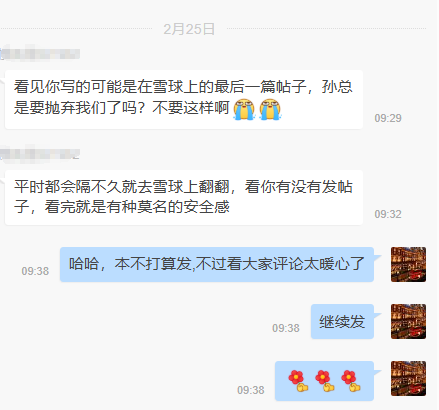Viewport: 439px width, 410px height.
Task: Click the first red flower emoji
Action: coord(298,381)
